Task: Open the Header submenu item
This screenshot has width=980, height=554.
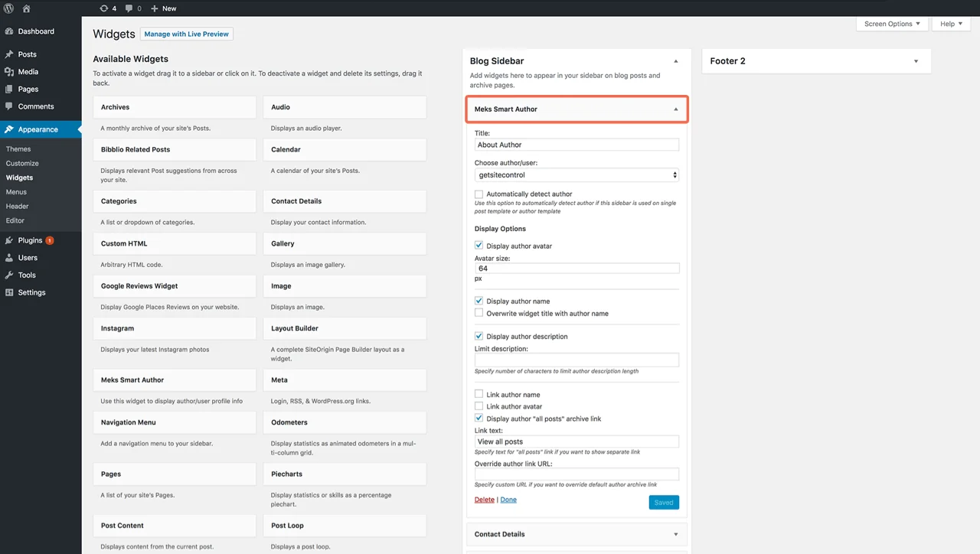Action: [17, 206]
